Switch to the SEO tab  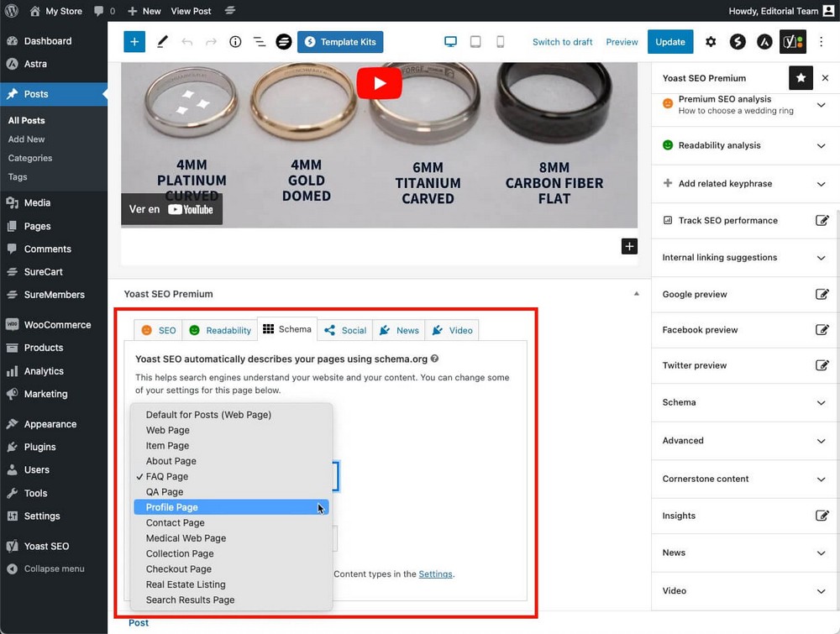[x=159, y=330]
